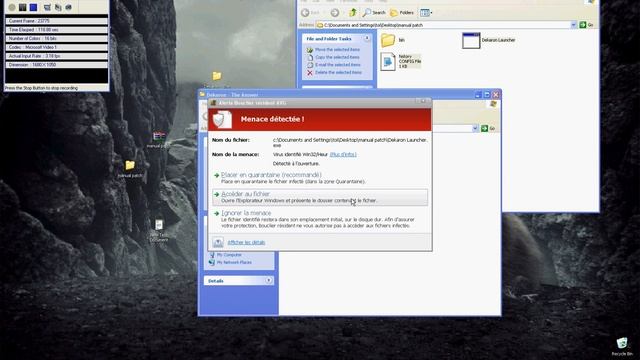The height and width of the screenshot is (360, 640).
Task: Select the history CONFIG file icon
Action: (388, 62)
